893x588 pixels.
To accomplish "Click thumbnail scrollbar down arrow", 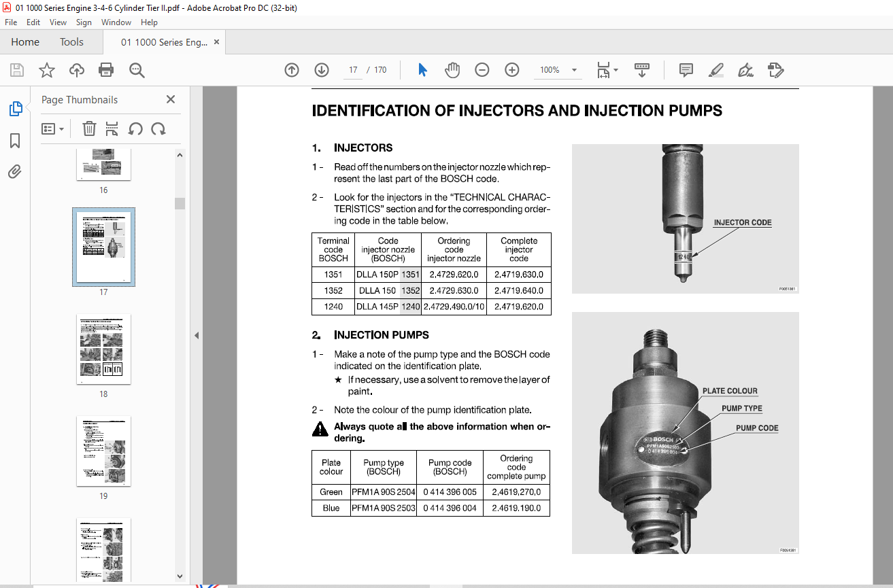I will (x=180, y=576).
